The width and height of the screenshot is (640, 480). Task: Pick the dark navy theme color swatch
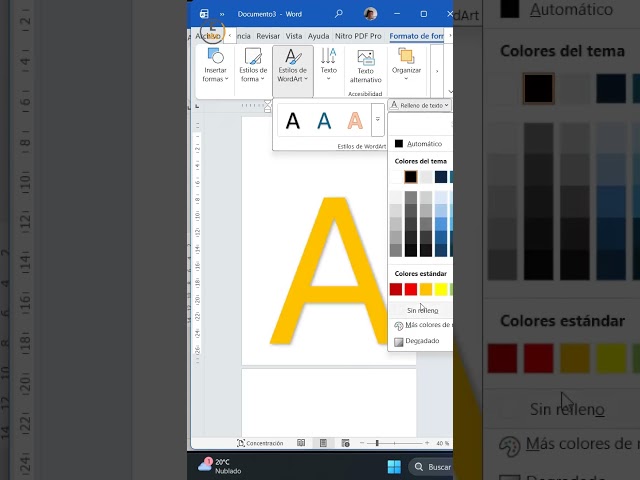[441, 177]
